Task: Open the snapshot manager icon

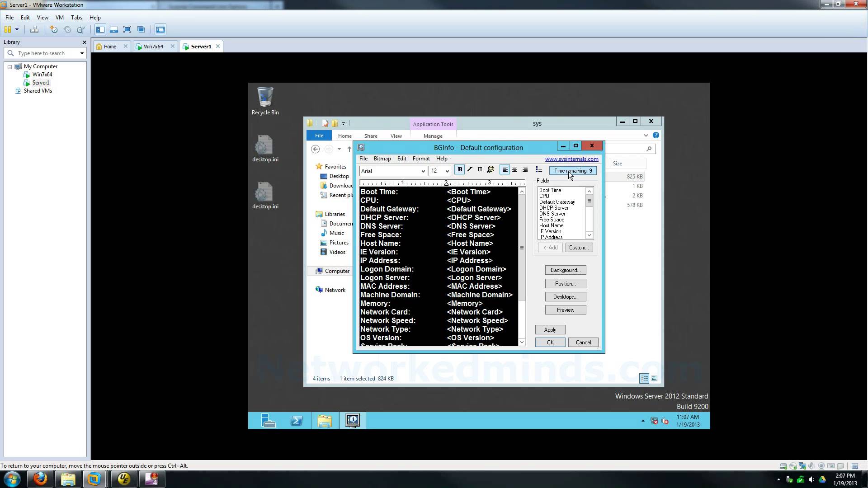Action: tap(81, 29)
